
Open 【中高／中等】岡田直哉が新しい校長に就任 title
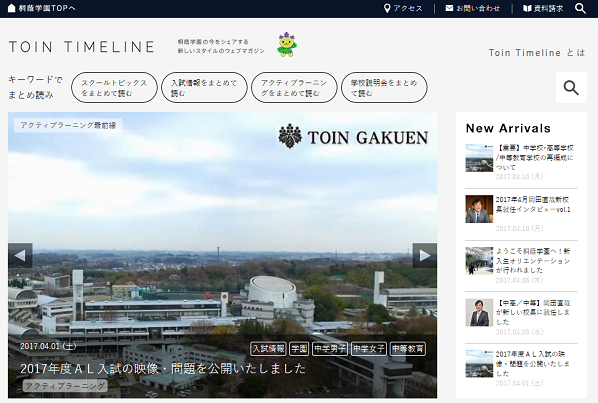(533, 312)
